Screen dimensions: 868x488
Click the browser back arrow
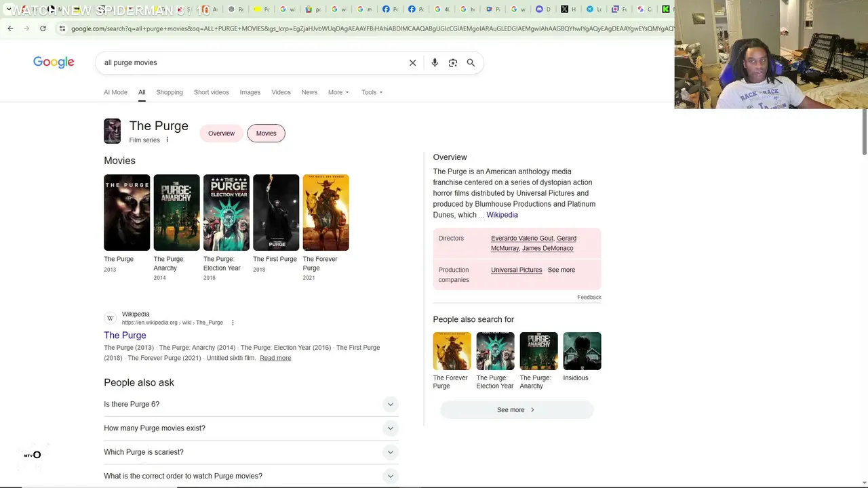click(10, 28)
